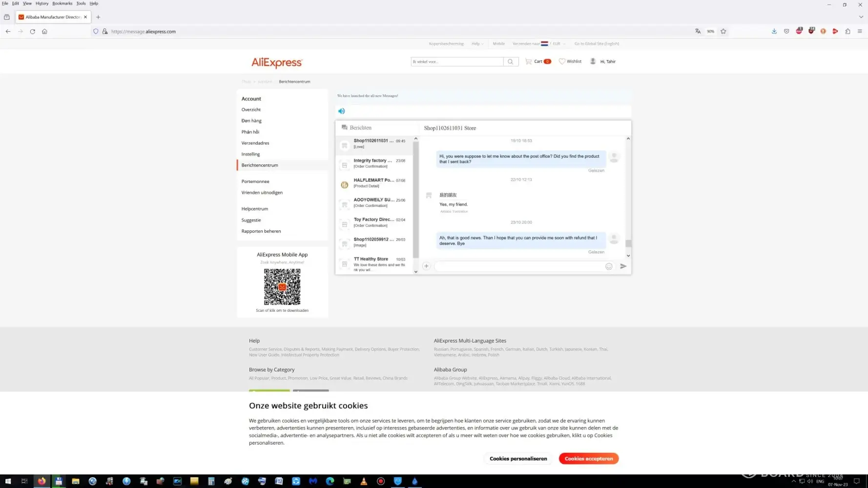Image resolution: width=868 pixels, height=488 pixels.
Task: Click conversation list scroll-down arrow
Action: tap(416, 272)
